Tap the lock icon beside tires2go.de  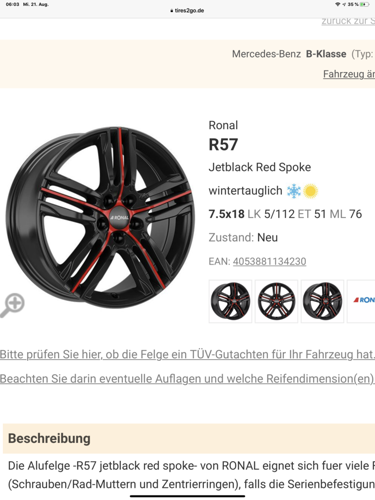171,11
